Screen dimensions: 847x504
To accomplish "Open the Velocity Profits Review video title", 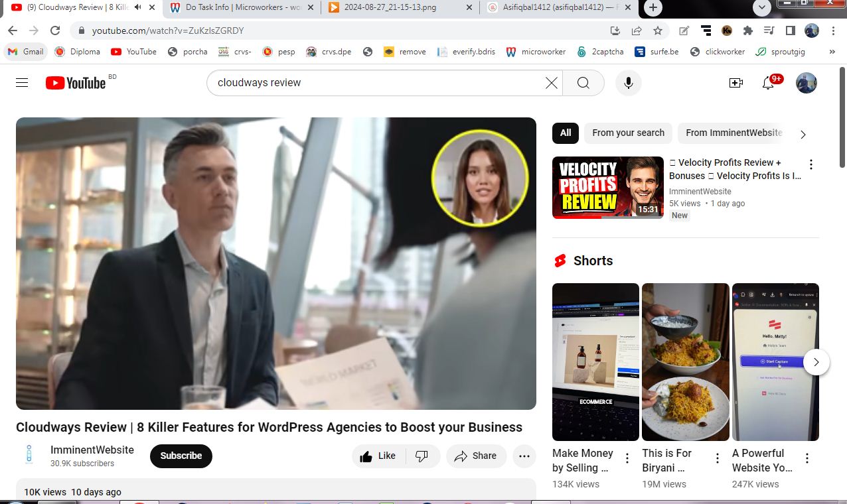I will click(735, 169).
